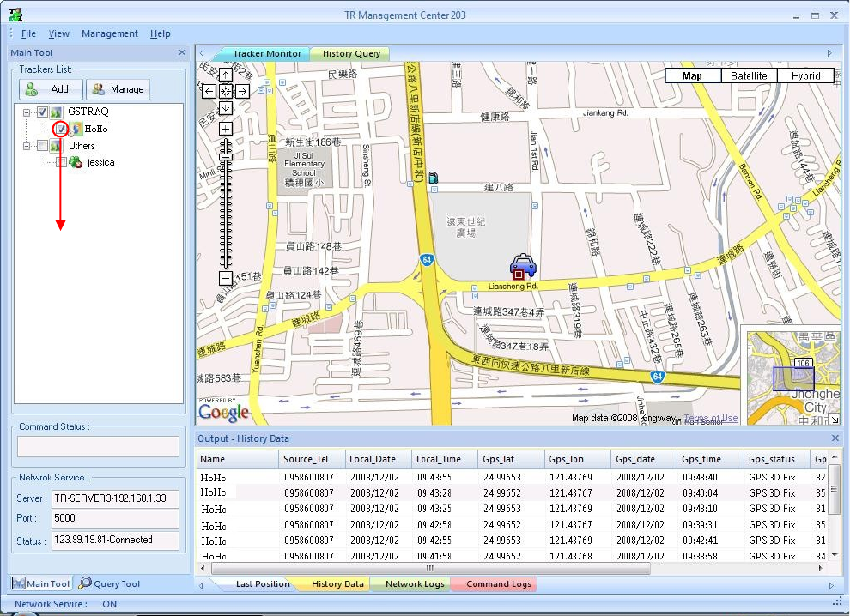Select the History Data output tab
Viewport: 850px width, 616px height.
337,584
